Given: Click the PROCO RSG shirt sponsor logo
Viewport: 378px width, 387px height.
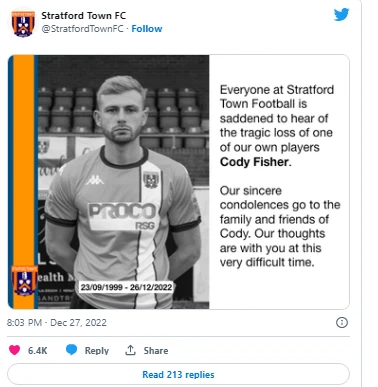Looking at the screenshot, I should coord(122,216).
